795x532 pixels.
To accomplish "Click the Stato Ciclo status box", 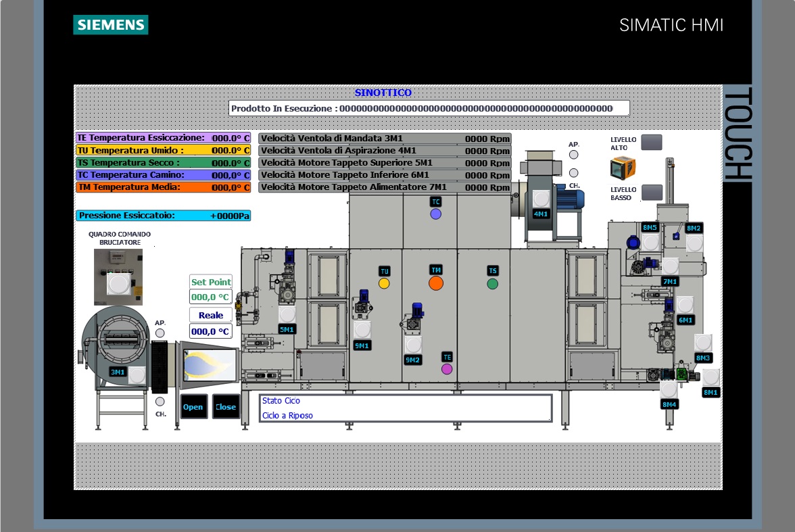I will pyautogui.click(x=405, y=408).
